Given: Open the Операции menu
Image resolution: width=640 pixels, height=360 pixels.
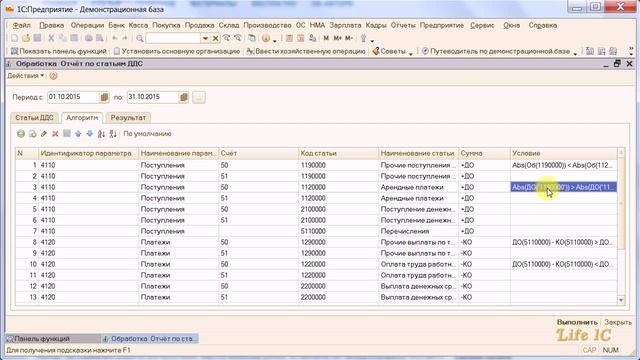Looking at the screenshot, I should [x=87, y=25].
